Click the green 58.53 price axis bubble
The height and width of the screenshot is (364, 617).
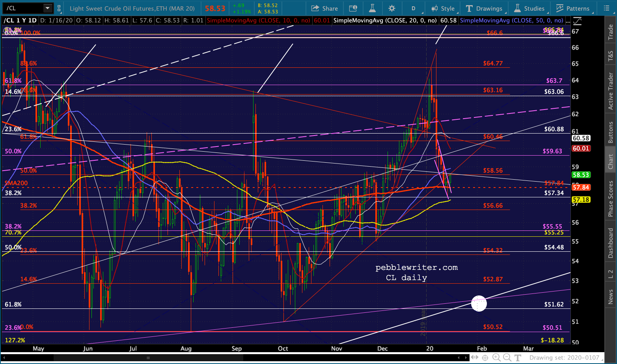(581, 175)
